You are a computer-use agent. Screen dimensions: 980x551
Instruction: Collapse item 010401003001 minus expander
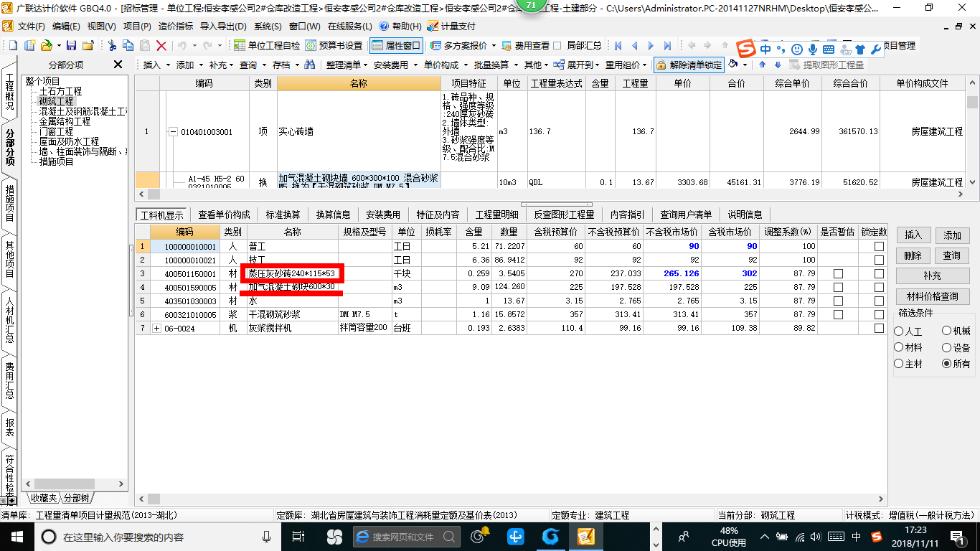click(173, 132)
